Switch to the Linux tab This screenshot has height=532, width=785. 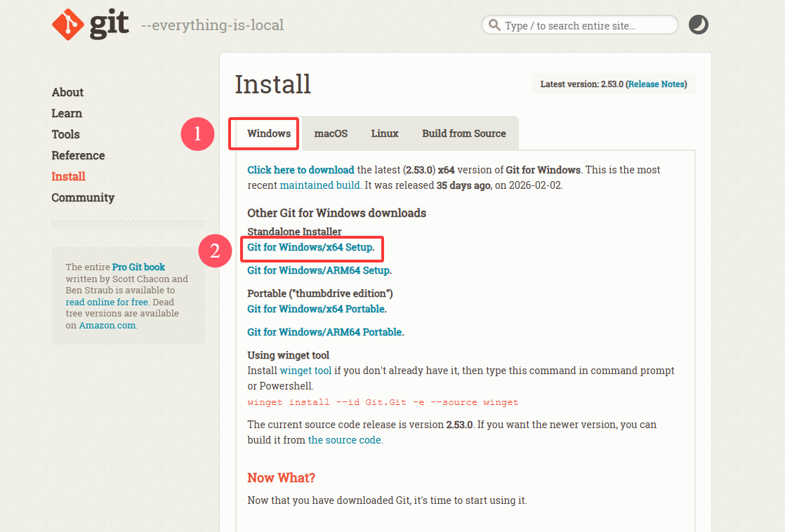[x=385, y=133]
